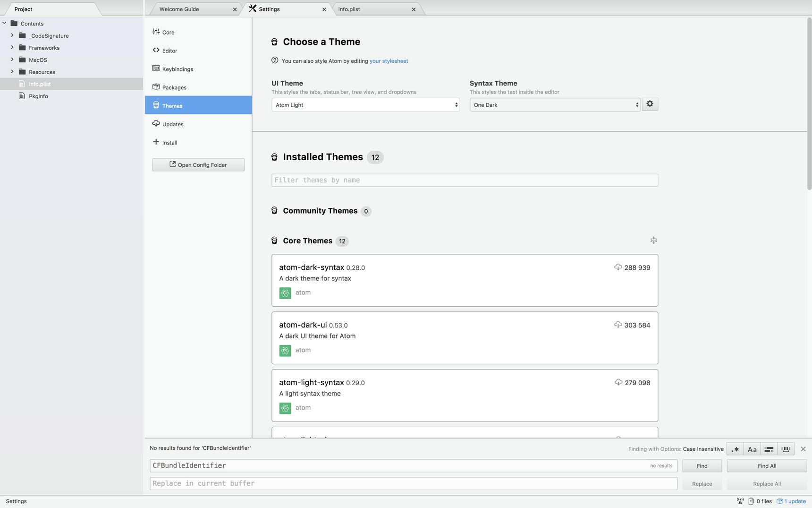Open atom-dark-ui theme card title
This screenshot has width=812, height=508.
(x=303, y=325)
